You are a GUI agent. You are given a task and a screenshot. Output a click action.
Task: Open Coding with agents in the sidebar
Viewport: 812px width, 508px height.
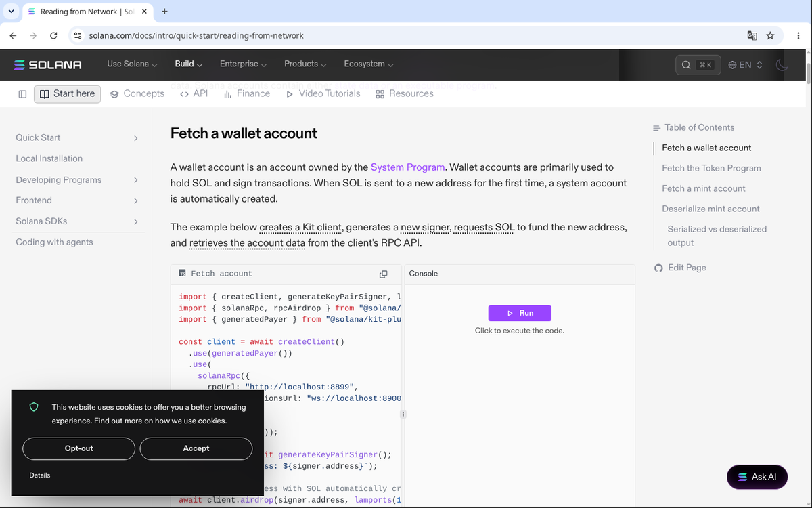[54, 242]
